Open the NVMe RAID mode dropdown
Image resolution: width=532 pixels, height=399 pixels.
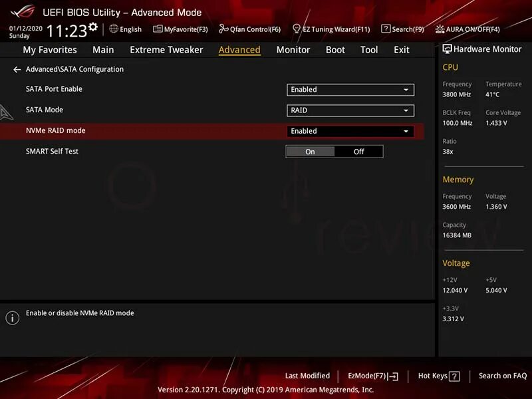tap(350, 131)
